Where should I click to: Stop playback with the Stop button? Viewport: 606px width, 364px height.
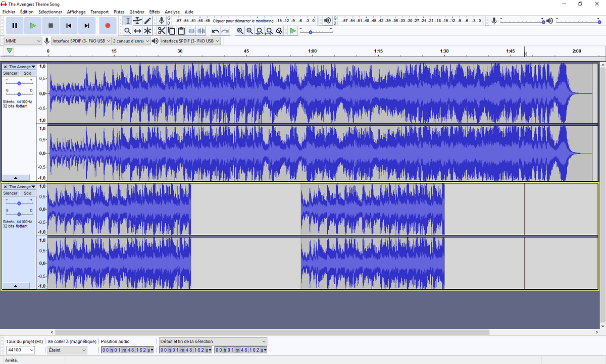pyautogui.click(x=50, y=25)
